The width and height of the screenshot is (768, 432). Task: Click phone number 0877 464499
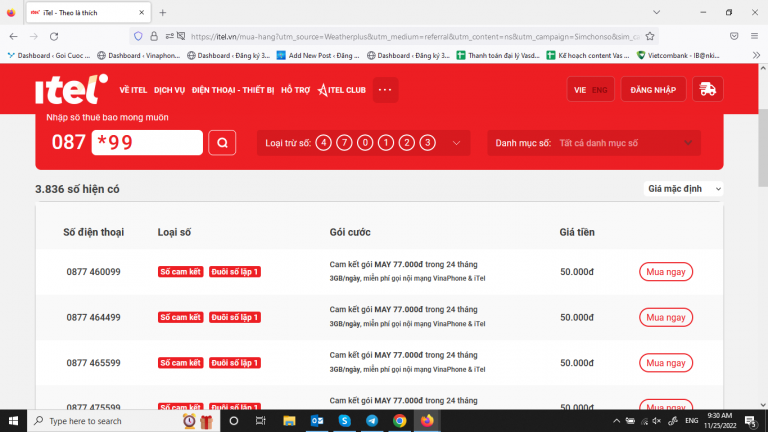[x=94, y=317]
